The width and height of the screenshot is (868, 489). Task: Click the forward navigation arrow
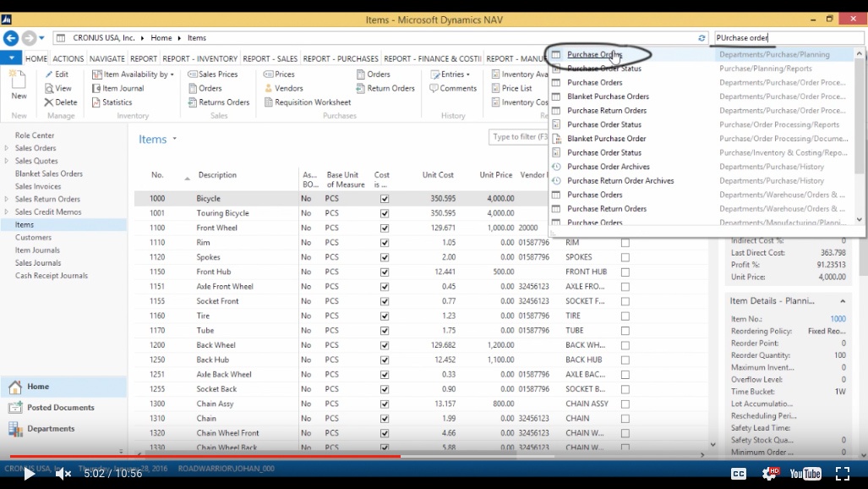(29, 38)
